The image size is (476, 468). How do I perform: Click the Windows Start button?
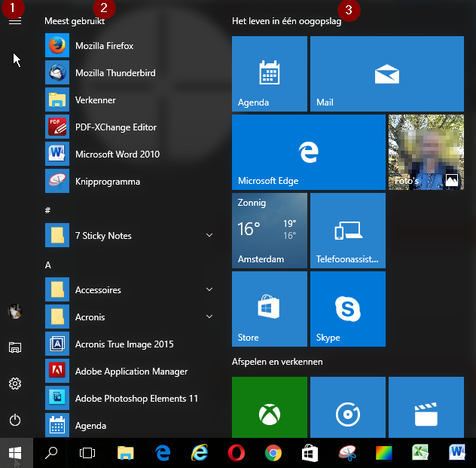tap(15, 453)
